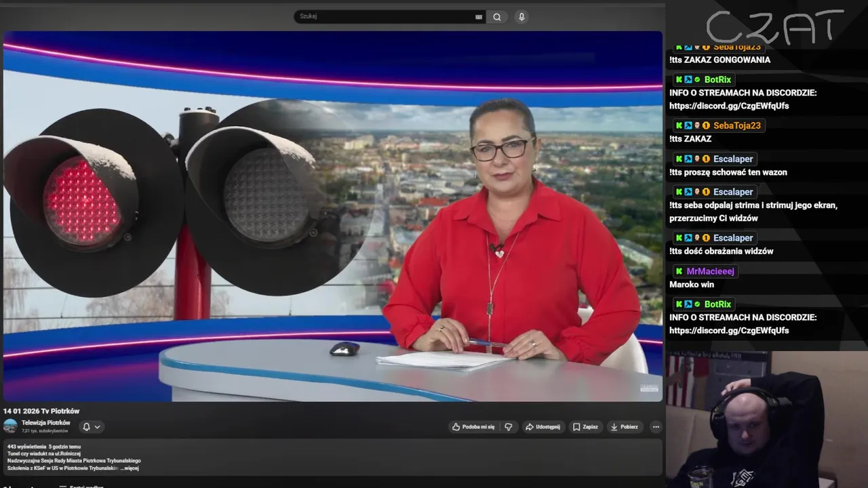Open the Telewizja Piotrków channel name link
The height and width of the screenshot is (488, 868).
pyautogui.click(x=46, y=423)
